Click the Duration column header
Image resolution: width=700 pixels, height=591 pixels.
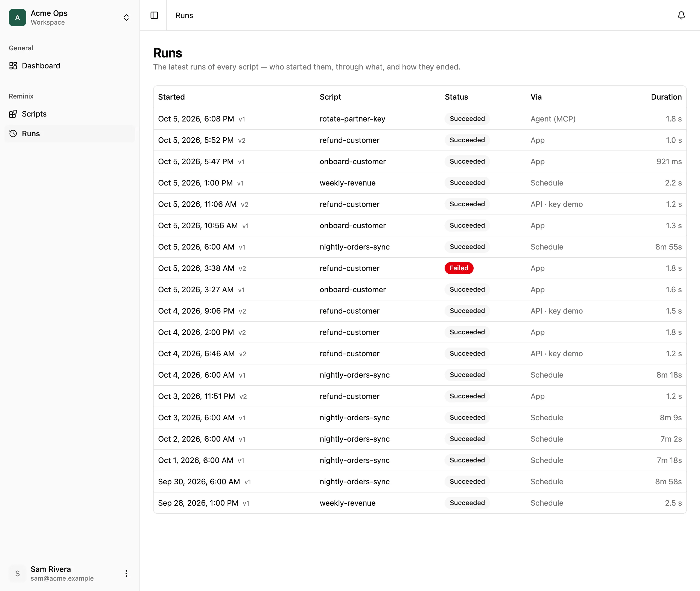coord(666,97)
